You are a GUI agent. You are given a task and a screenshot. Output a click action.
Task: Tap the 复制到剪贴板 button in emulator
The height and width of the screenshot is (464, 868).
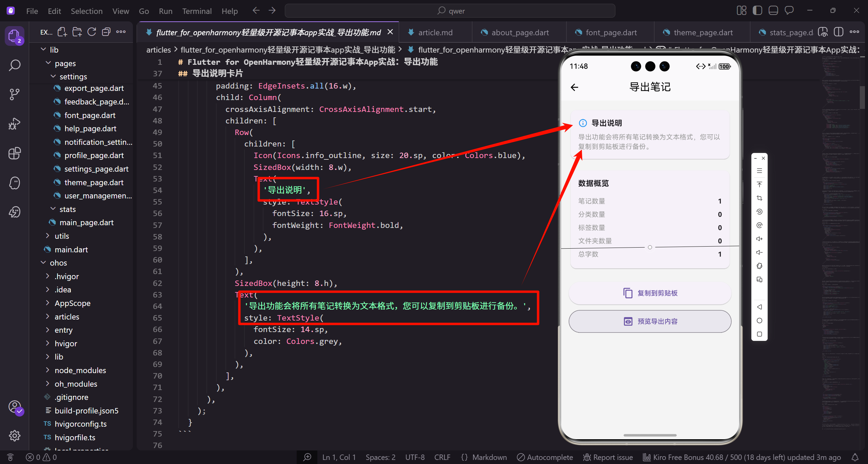click(650, 293)
